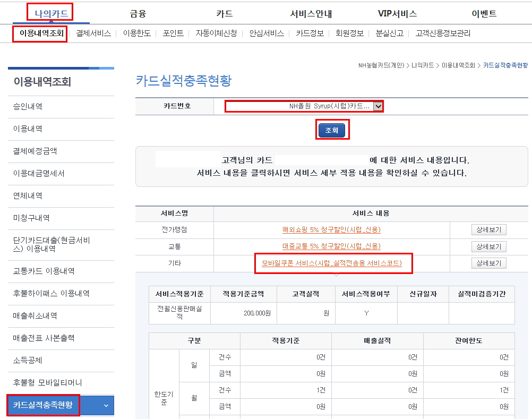Click the dropdown arrow of card selector
Viewport: 532px width, 419px height.
pyautogui.click(x=378, y=106)
